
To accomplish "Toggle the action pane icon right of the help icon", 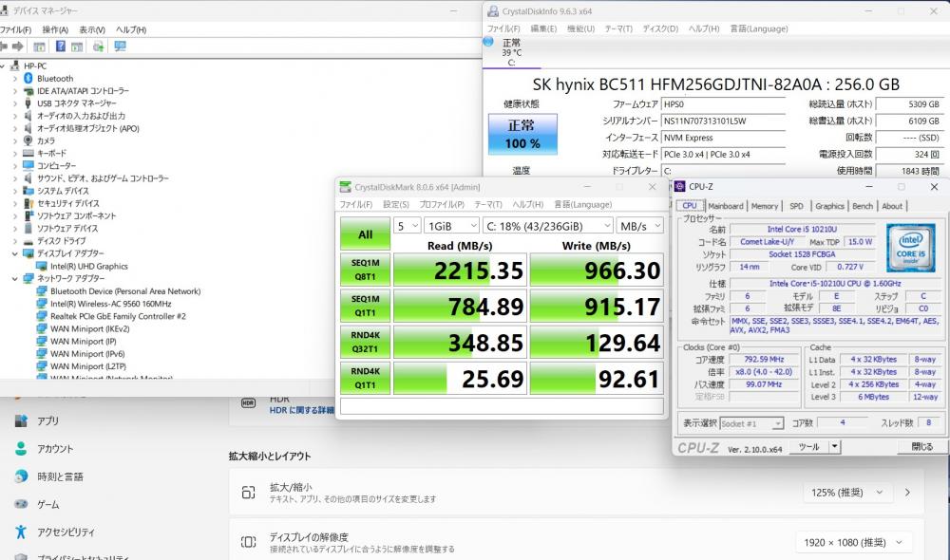I will coord(77,47).
